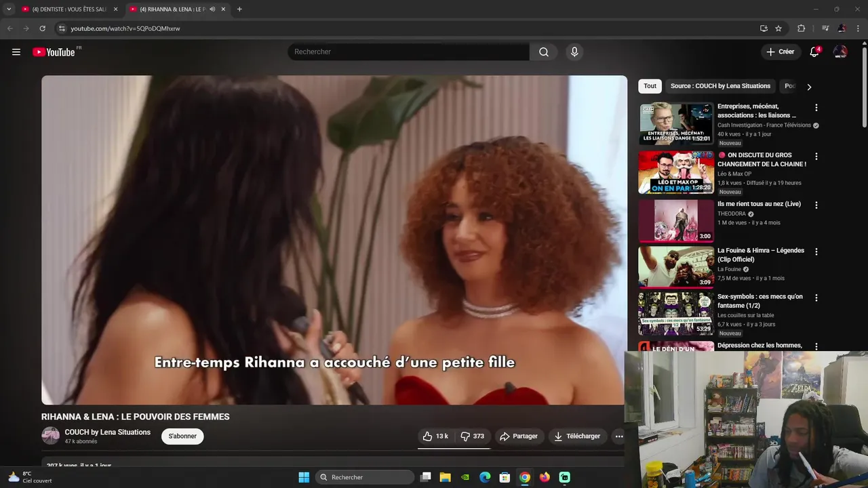868x488 pixels.
Task: Open the weather widget Ciel couvert
Action: coord(29,477)
